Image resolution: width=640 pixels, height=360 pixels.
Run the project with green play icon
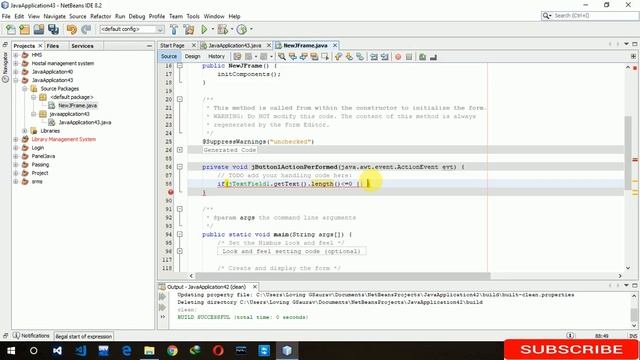(204, 29)
